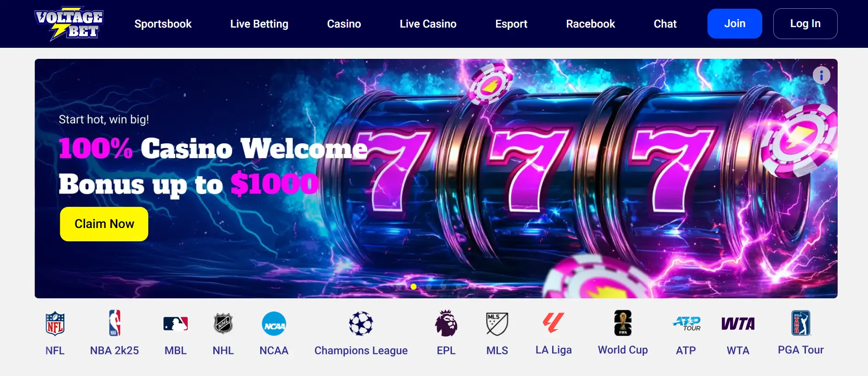This screenshot has height=376, width=868.
Task: Open the PGA Tour logo icon
Action: pyautogui.click(x=801, y=323)
